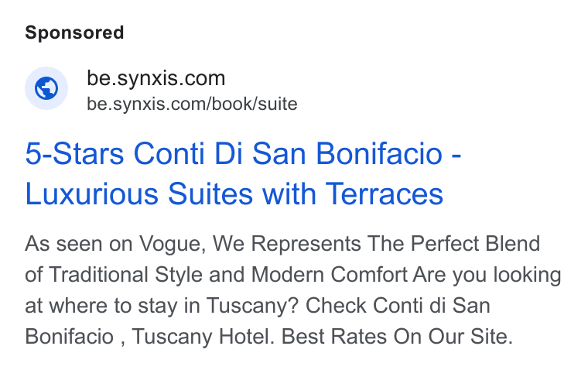Click 'Check Conti di San' description text

click(398, 306)
